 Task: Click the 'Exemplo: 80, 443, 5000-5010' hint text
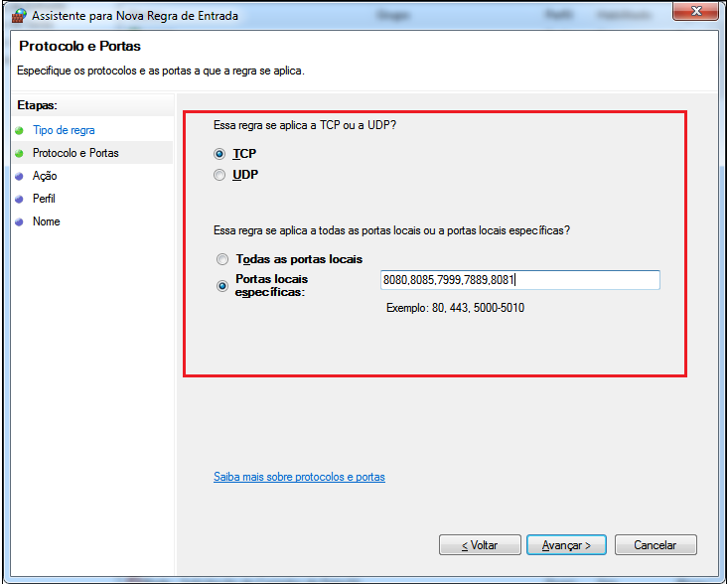coord(455,308)
